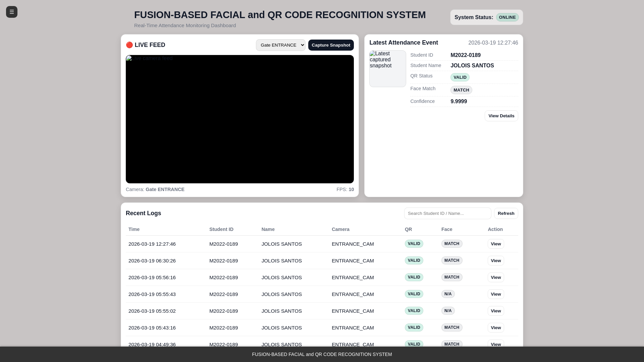
Task: View the 05:55:43 log entry
Action: pyautogui.click(x=495, y=294)
